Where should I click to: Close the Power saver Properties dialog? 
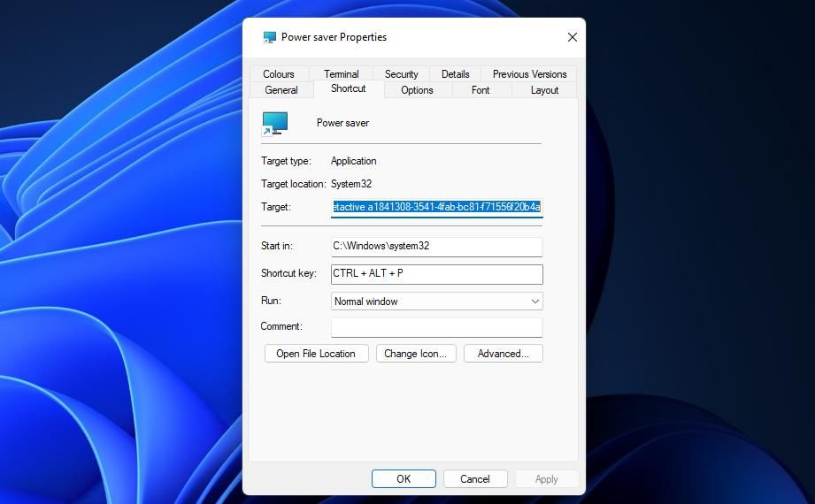(573, 37)
